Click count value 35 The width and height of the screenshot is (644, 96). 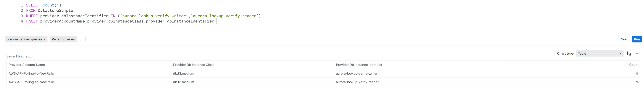637,73
